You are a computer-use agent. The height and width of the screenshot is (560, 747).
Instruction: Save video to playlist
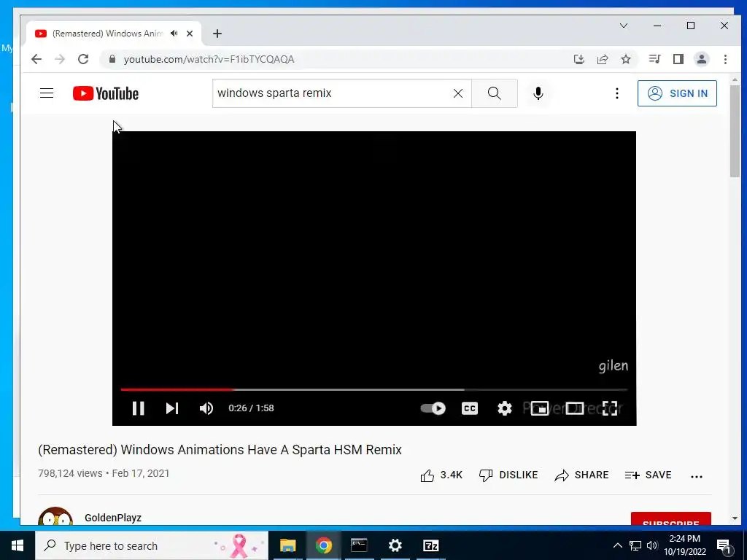click(x=649, y=475)
